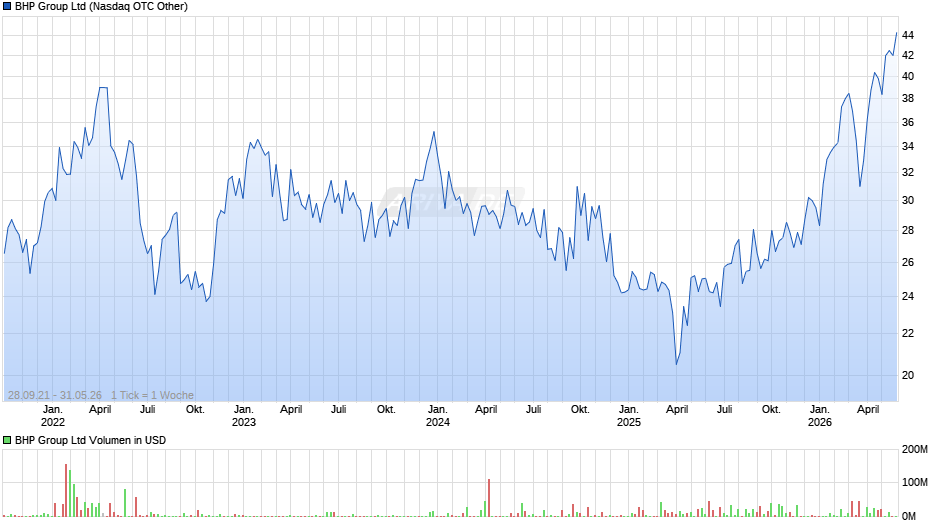Click the price axis label 32
Screen dimensions: 940x526
click(x=908, y=172)
